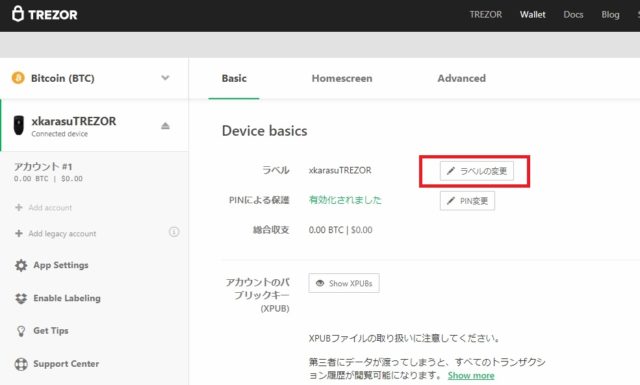Click info icon next to Add legacy account
The image size is (640, 385).
pos(174,232)
